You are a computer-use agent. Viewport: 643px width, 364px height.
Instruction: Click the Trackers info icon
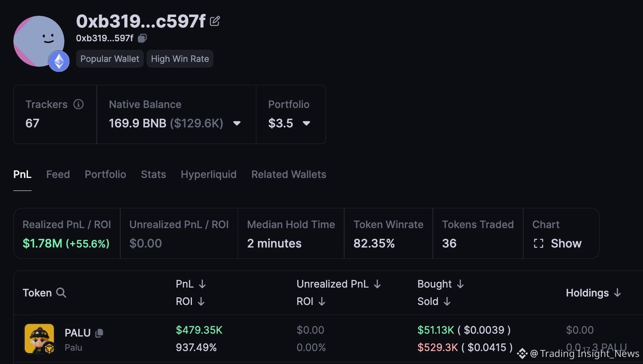[79, 104]
